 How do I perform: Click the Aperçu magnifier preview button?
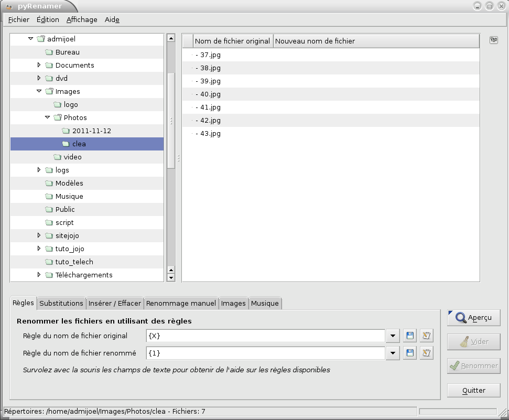tap(473, 318)
